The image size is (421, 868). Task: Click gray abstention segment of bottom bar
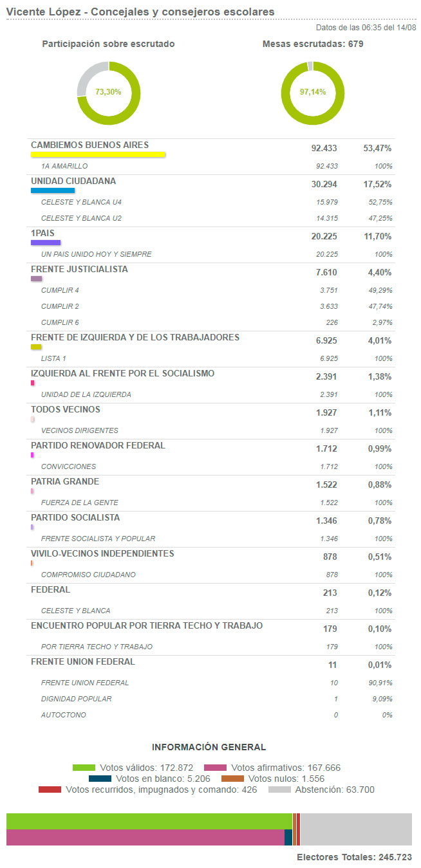(x=356, y=829)
